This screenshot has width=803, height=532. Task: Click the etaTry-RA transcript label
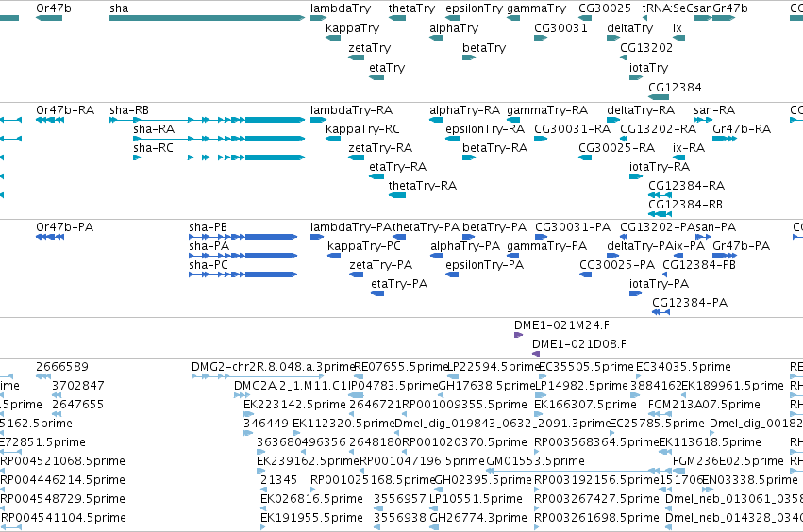coord(397,167)
